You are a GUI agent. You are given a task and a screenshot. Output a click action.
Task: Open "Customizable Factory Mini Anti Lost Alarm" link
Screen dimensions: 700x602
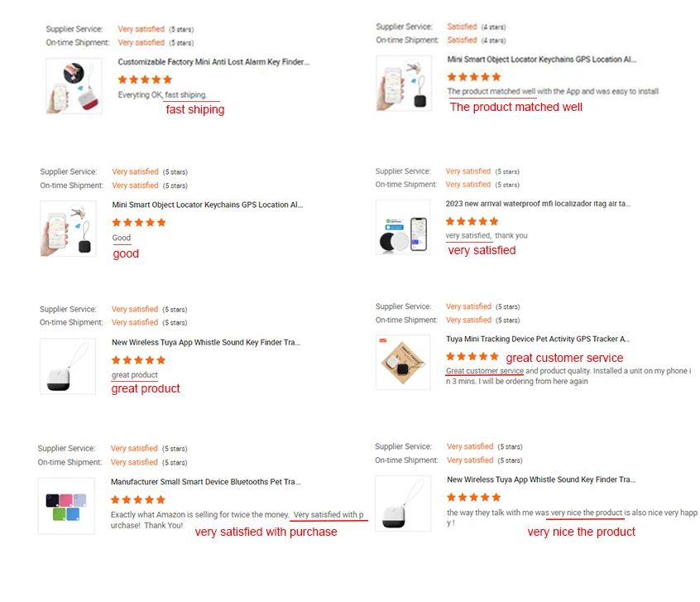[x=213, y=61]
